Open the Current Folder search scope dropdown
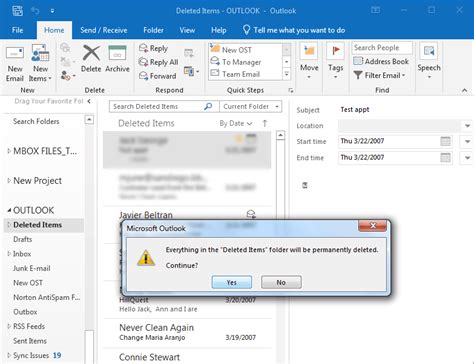Screen dimensions: 474x364 (251, 107)
